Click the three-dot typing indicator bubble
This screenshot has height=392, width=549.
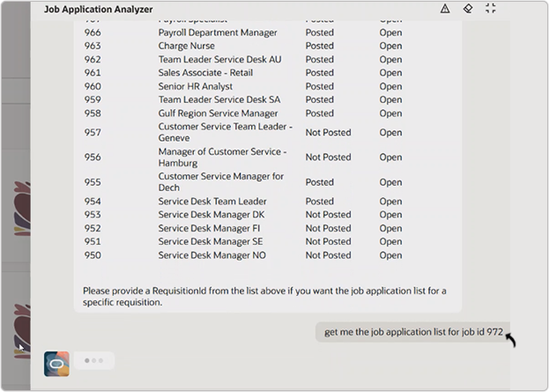pos(94,360)
